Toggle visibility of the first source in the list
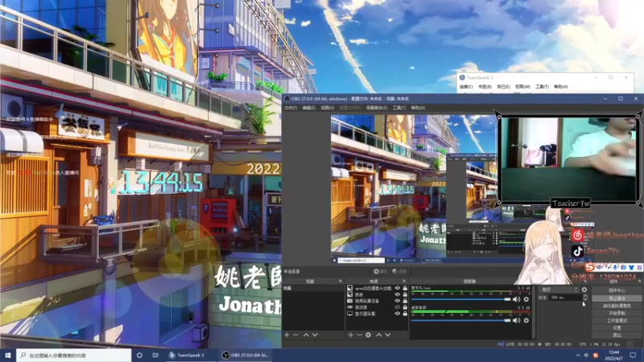644x362 pixels. tap(397, 288)
